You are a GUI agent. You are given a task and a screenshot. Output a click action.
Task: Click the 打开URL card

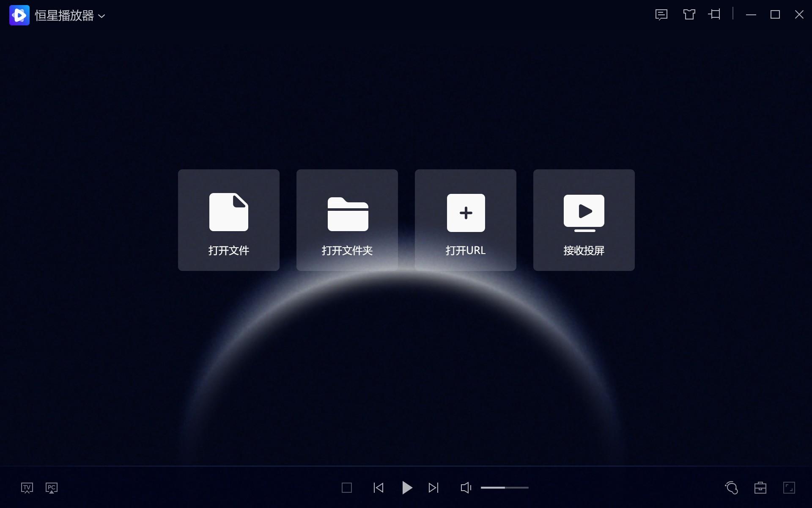tap(466, 220)
